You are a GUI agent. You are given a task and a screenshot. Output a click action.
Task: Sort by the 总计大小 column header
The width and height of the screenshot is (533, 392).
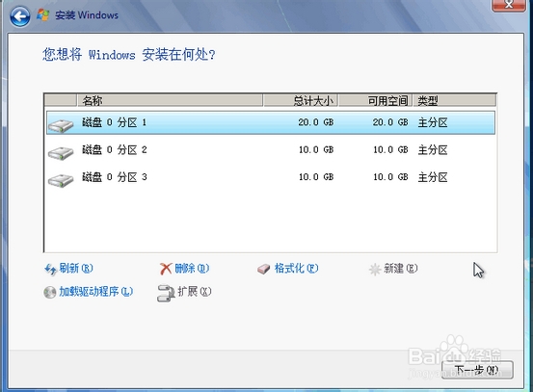pos(301,100)
